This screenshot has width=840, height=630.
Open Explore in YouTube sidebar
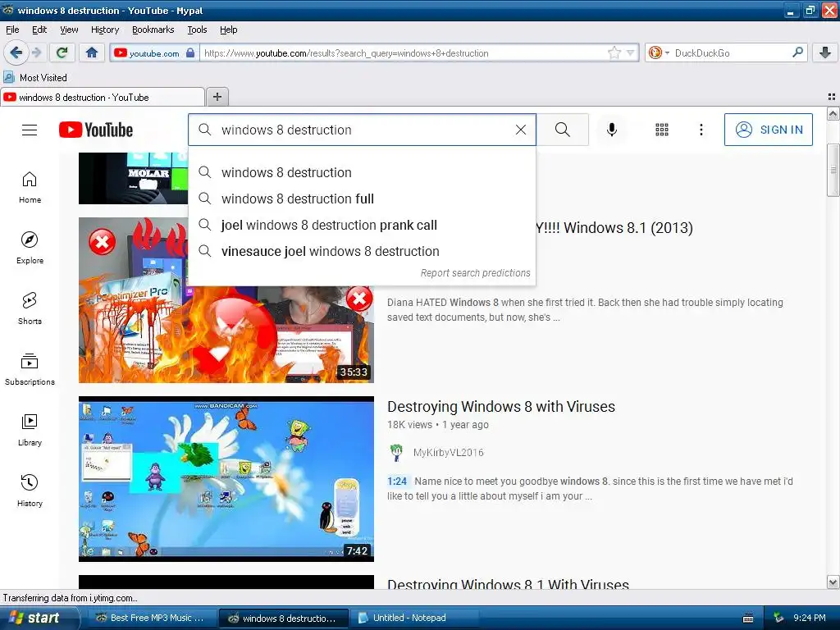pyautogui.click(x=30, y=248)
